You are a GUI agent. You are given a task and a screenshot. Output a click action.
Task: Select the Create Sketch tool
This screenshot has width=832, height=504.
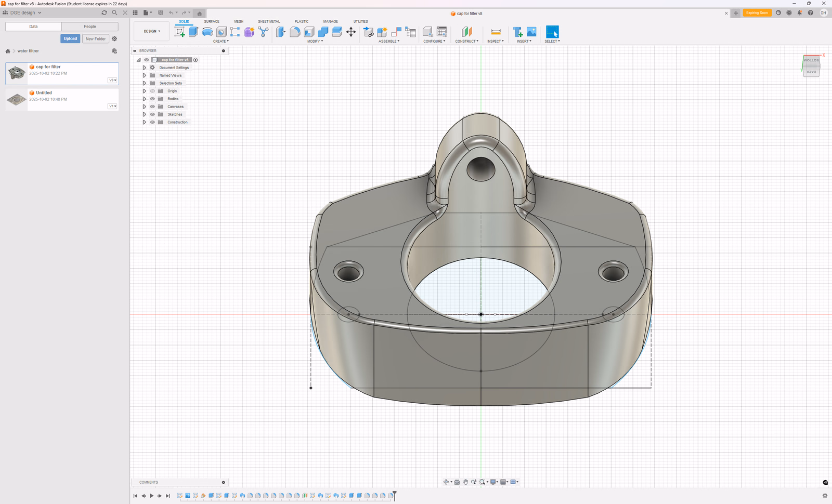[180, 32]
